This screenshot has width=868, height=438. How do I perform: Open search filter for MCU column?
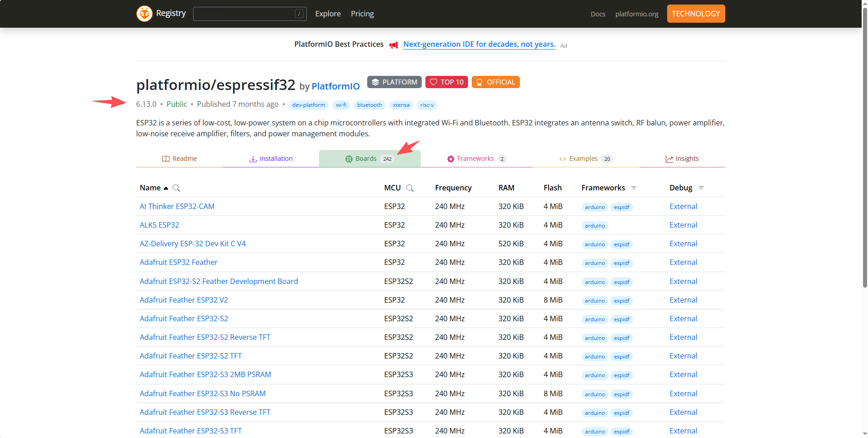410,188
